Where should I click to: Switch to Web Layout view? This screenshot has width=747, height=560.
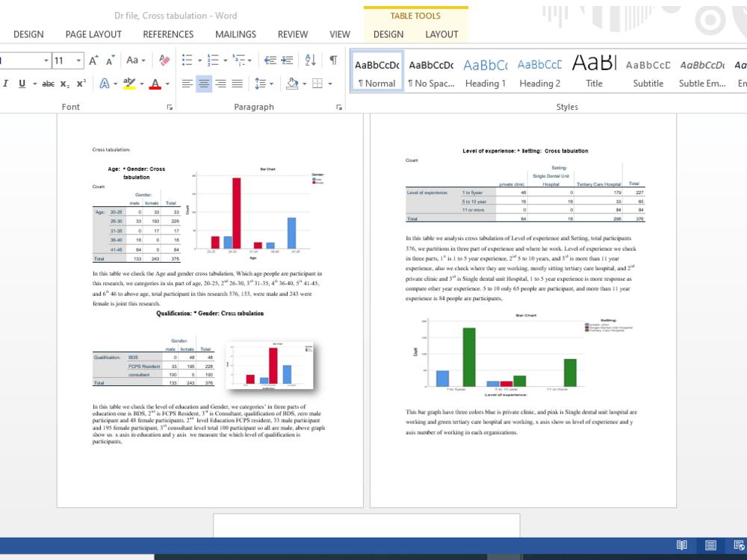(739, 545)
